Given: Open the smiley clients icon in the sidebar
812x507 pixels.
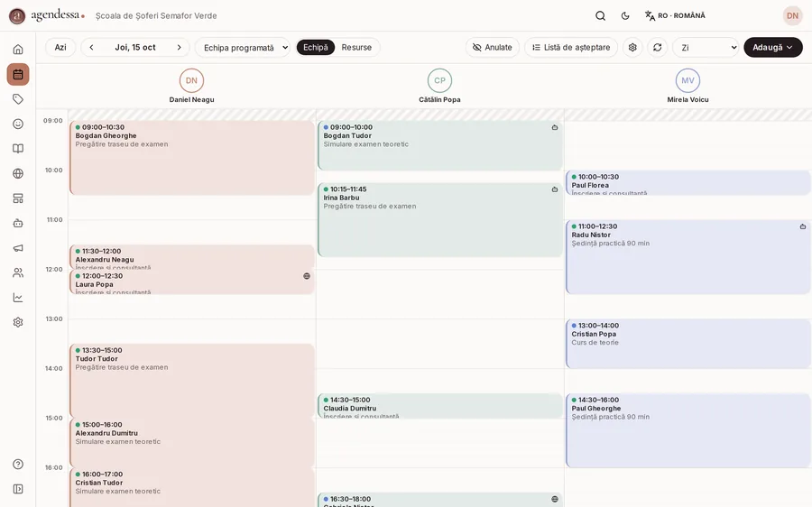Looking at the screenshot, I should pos(18,124).
